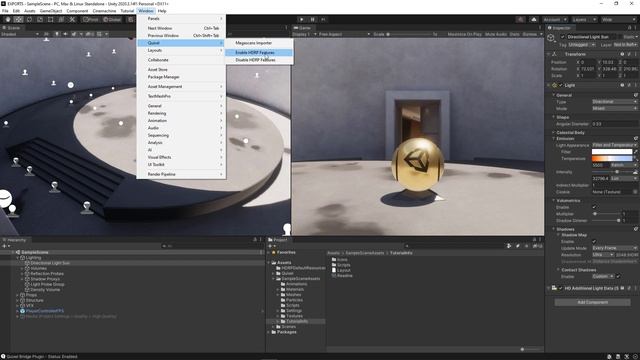Open Megascans Importer from Quixel submenu
The width and height of the screenshot is (640, 360).
tap(259, 43)
